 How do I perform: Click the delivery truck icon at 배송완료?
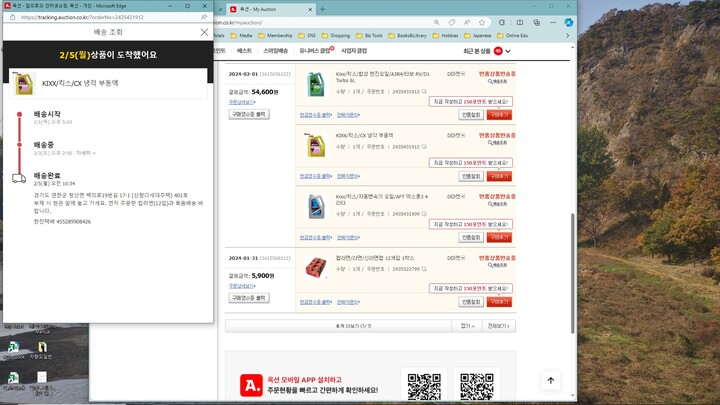[19, 178]
